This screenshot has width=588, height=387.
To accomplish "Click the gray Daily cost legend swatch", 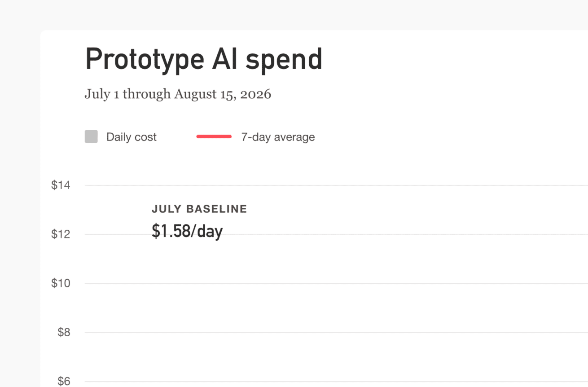I will pos(91,136).
